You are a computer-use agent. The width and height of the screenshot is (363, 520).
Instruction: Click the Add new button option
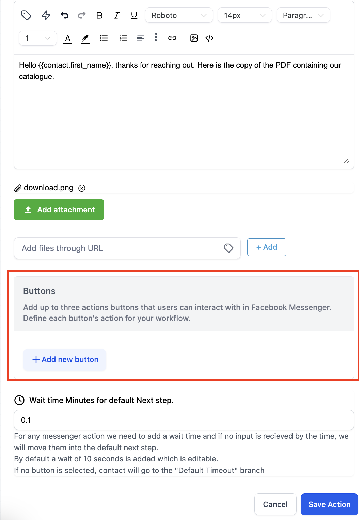click(65, 360)
